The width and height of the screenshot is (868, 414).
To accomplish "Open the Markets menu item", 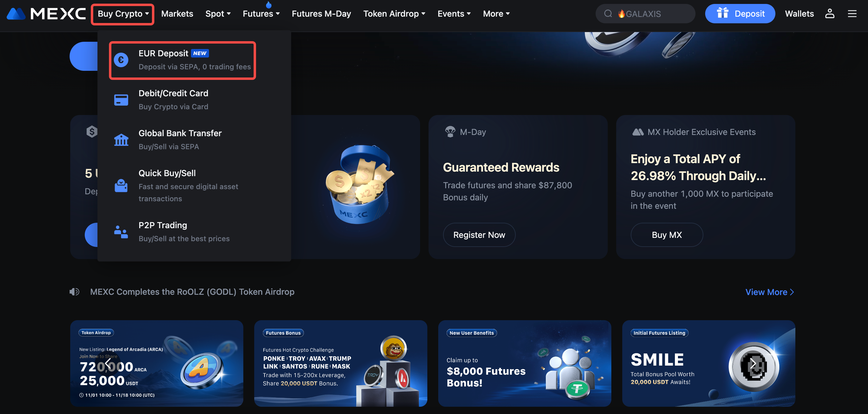I will 177,14.
